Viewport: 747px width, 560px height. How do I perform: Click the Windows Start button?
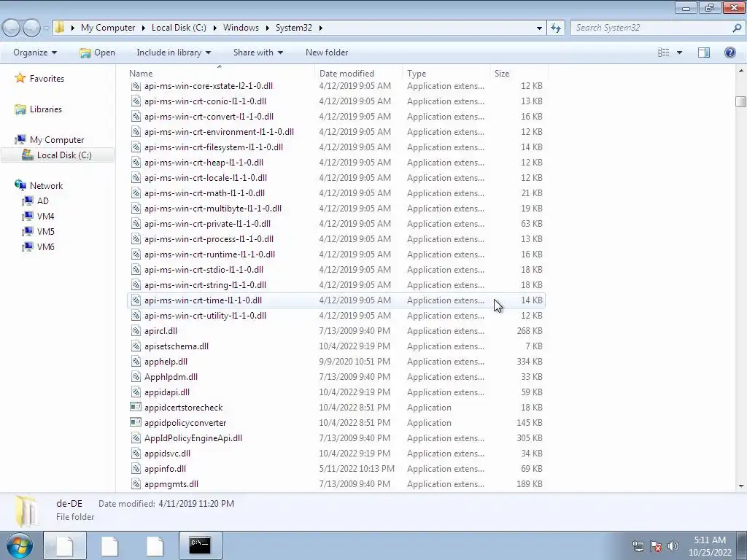20,545
